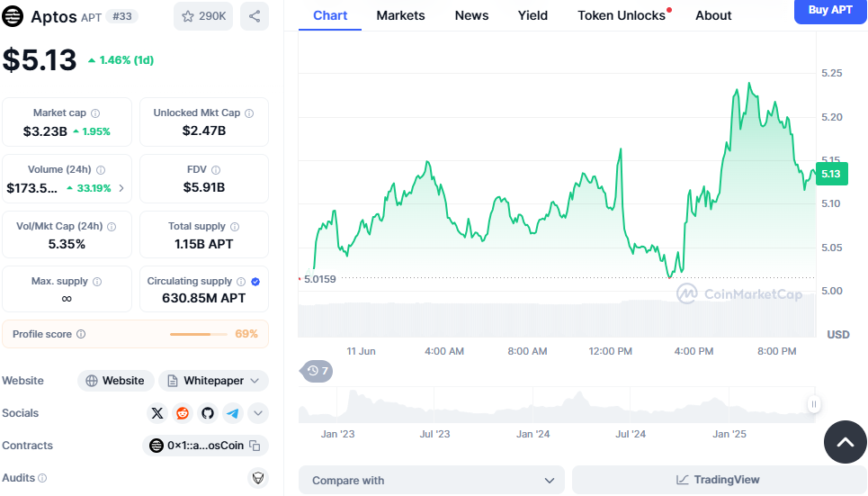The width and height of the screenshot is (868, 496).
Task: Click the mini history chart overview
Action: (x=557, y=405)
